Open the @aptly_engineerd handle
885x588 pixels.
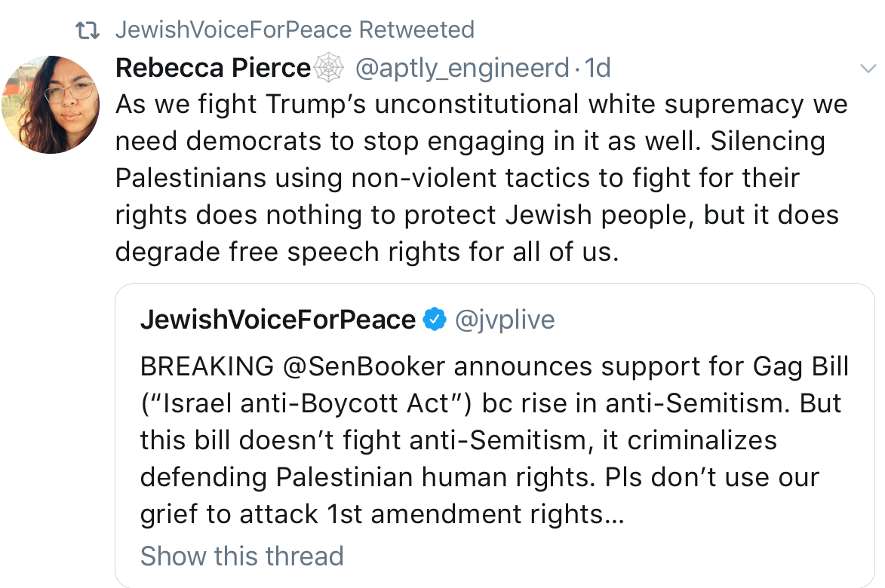click(x=462, y=69)
